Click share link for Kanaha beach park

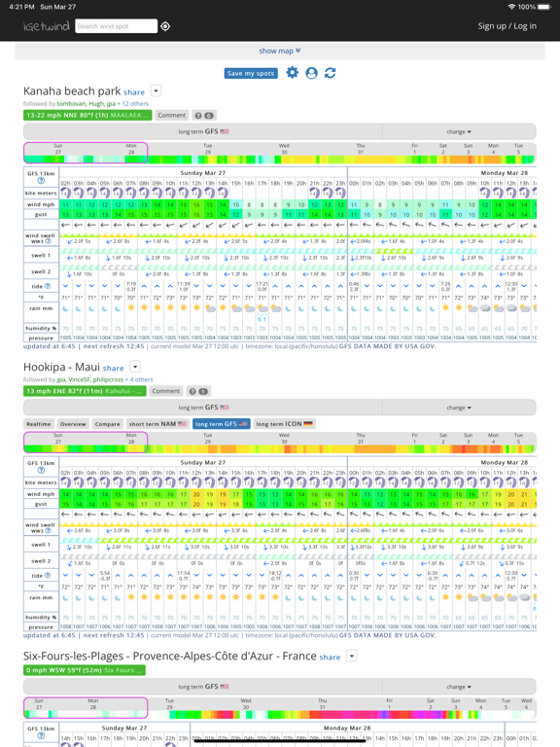tap(134, 92)
